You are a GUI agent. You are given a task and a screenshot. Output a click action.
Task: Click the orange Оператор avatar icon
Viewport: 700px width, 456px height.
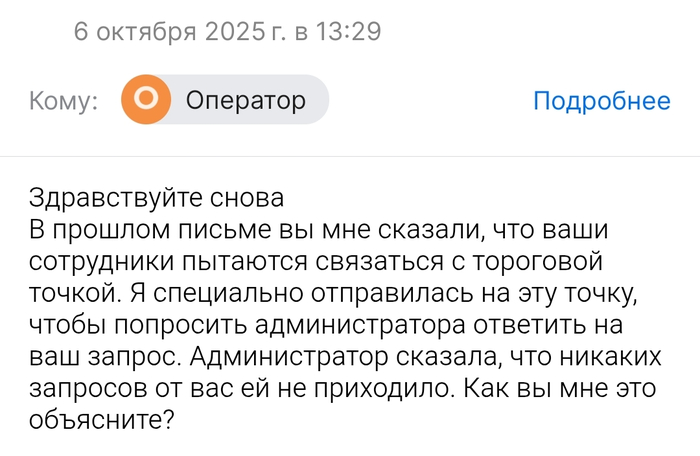[x=146, y=100]
